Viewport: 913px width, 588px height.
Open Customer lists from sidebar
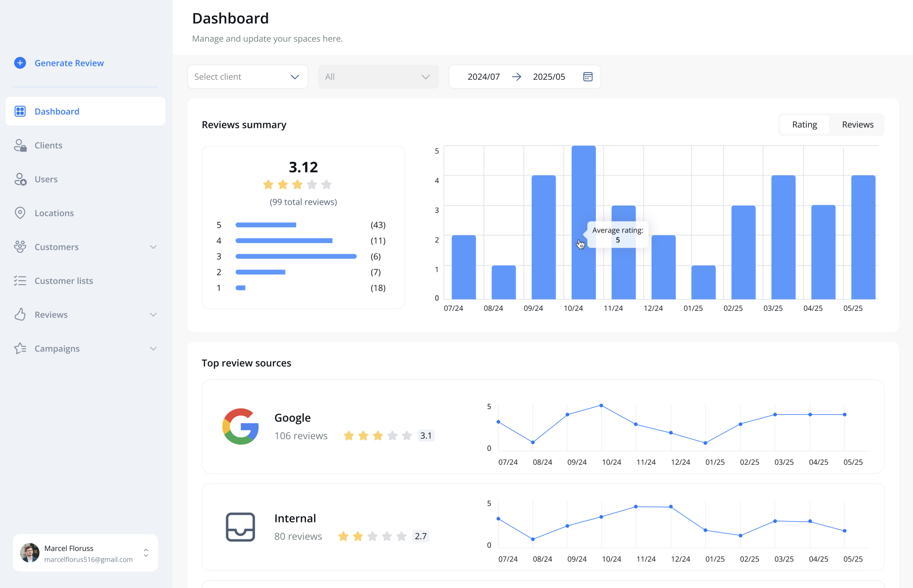(x=86, y=281)
